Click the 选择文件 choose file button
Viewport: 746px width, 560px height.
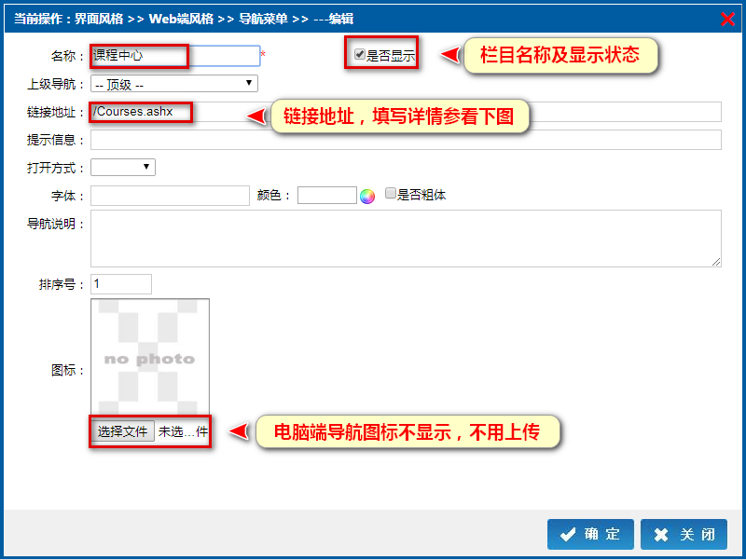[x=122, y=431]
